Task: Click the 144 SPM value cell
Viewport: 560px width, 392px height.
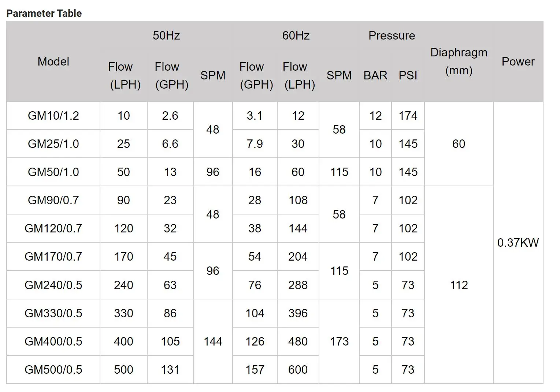Action: [213, 341]
